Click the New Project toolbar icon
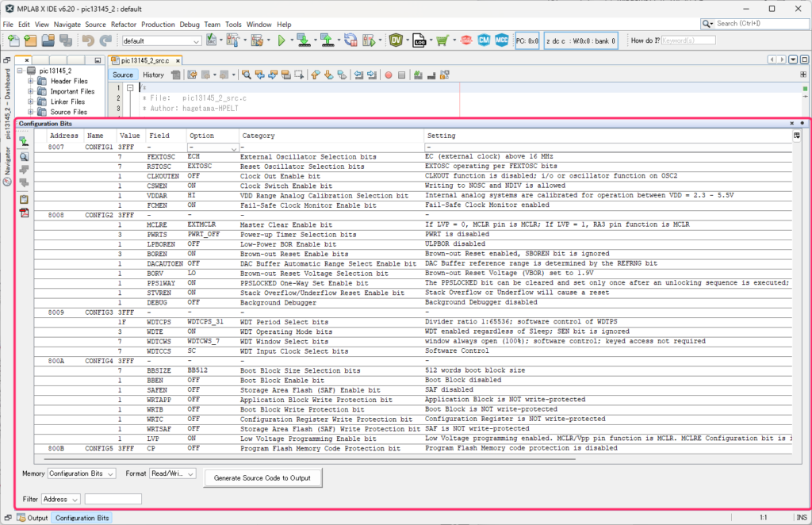 pyautogui.click(x=31, y=40)
